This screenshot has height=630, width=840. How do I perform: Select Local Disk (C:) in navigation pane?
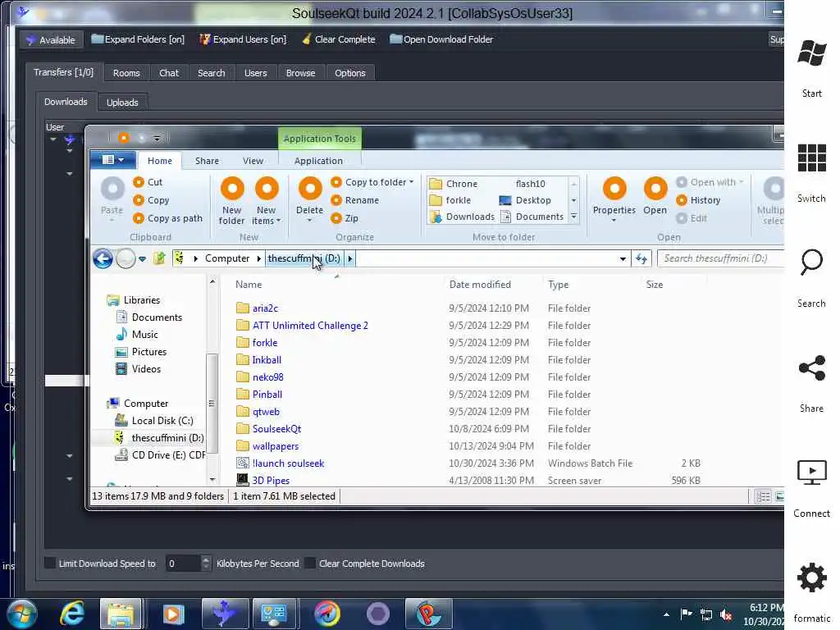pyautogui.click(x=154, y=421)
